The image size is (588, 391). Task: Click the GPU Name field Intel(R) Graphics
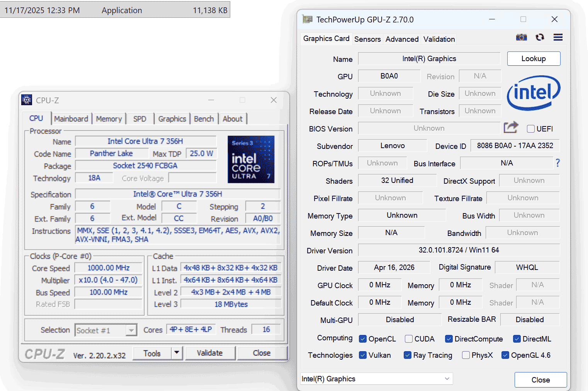[429, 58]
